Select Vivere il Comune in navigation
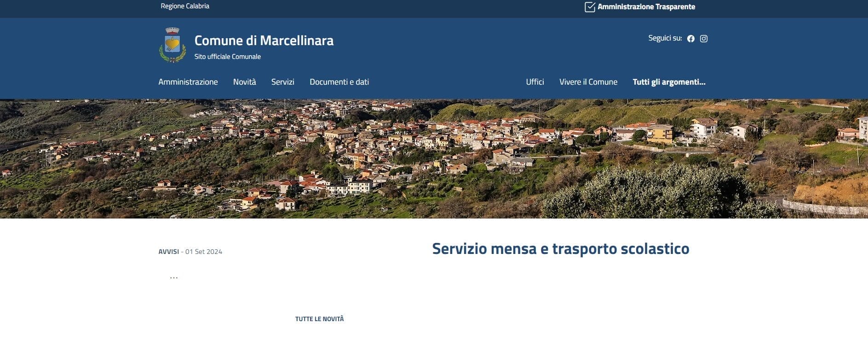This screenshot has width=868, height=357. coord(588,82)
